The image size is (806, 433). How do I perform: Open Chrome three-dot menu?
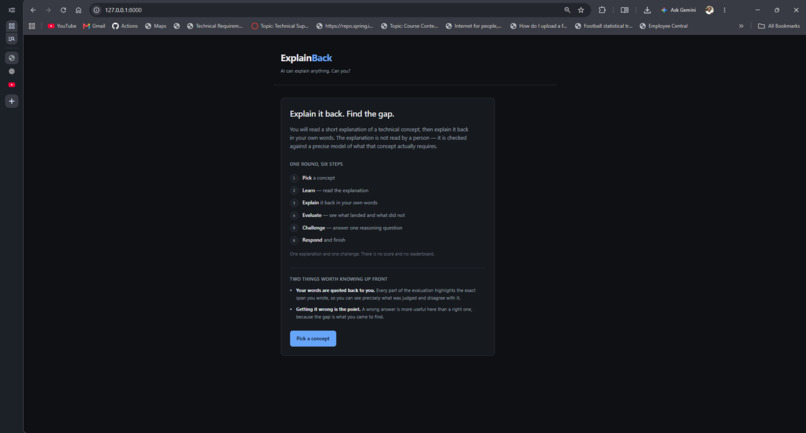pyautogui.click(x=724, y=10)
